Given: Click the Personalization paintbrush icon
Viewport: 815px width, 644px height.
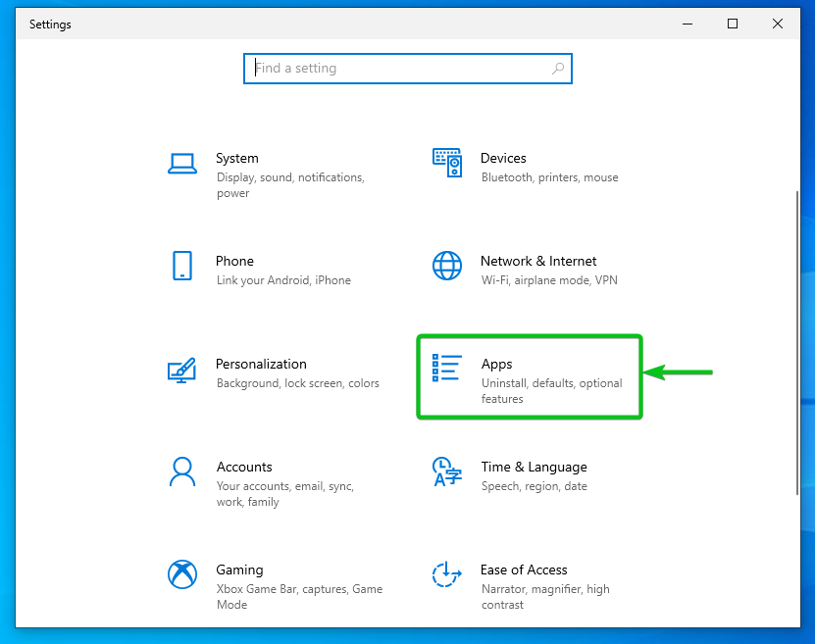Looking at the screenshot, I should (182, 370).
